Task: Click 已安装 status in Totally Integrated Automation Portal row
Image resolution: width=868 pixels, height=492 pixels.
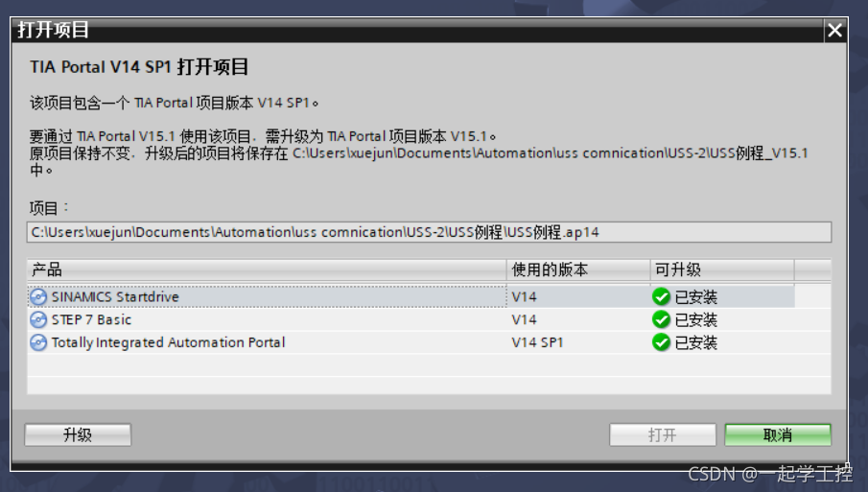Action: click(x=696, y=342)
